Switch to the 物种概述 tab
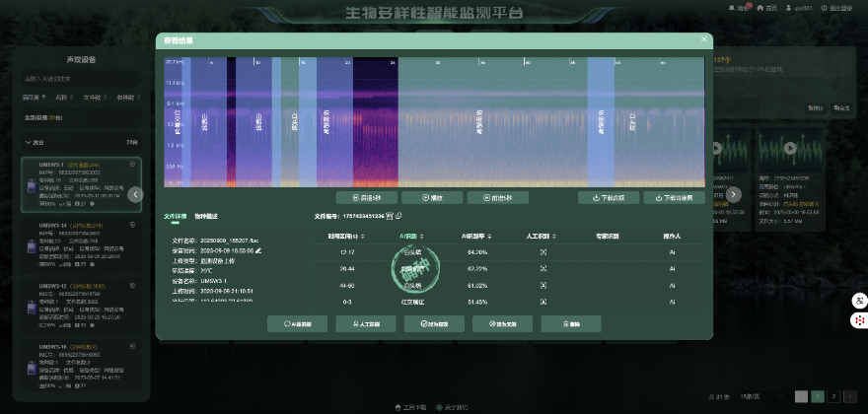The width and height of the screenshot is (868, 414). pos(206,215)
